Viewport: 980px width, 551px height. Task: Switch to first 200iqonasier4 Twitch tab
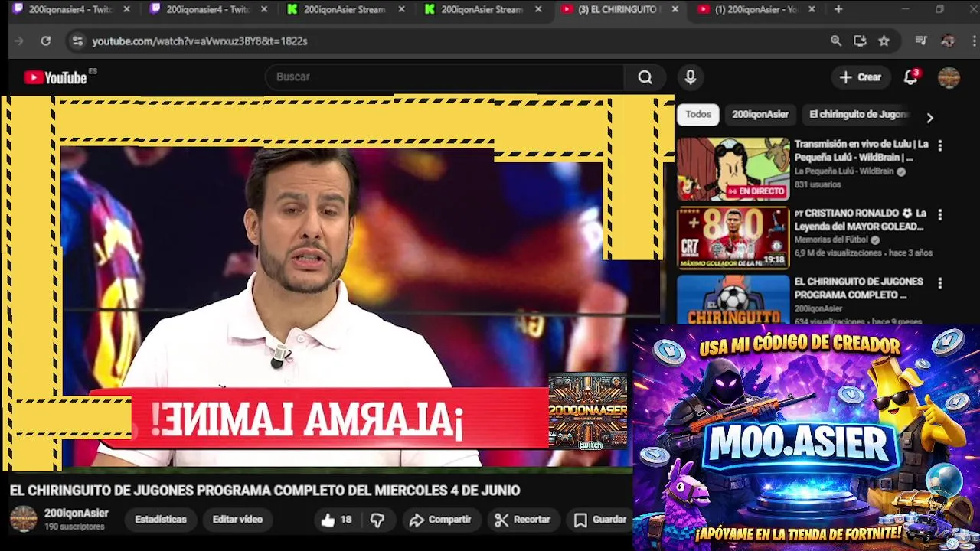[x=70, y=9]
